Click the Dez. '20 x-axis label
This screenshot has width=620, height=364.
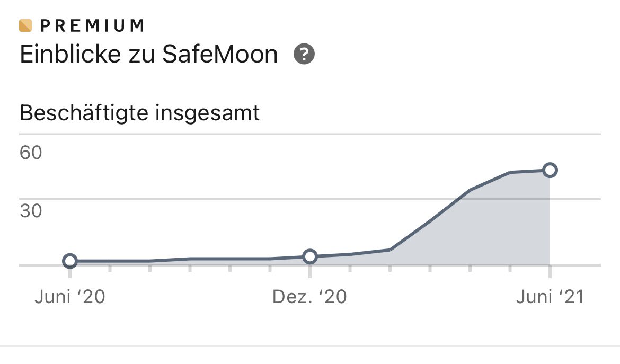coord(309,297)
